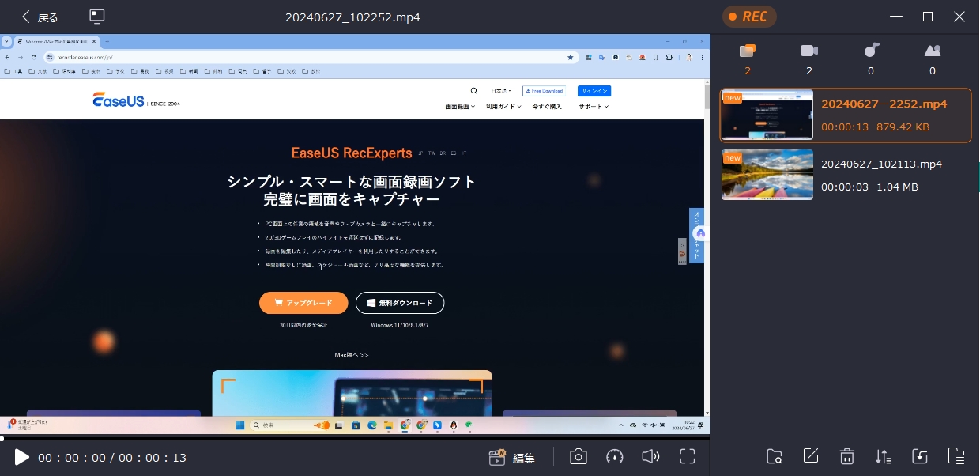Select the audio file filter icon
This screenshot has height=476, width=980.
point(870,50)
